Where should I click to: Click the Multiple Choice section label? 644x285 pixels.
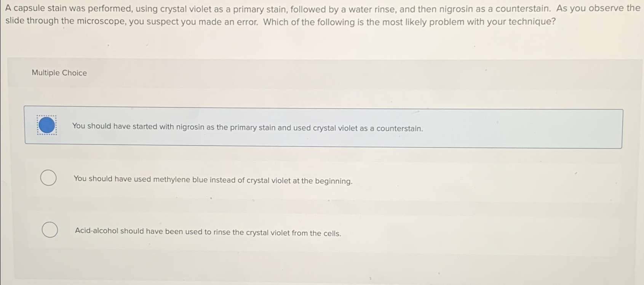point(59,73)
